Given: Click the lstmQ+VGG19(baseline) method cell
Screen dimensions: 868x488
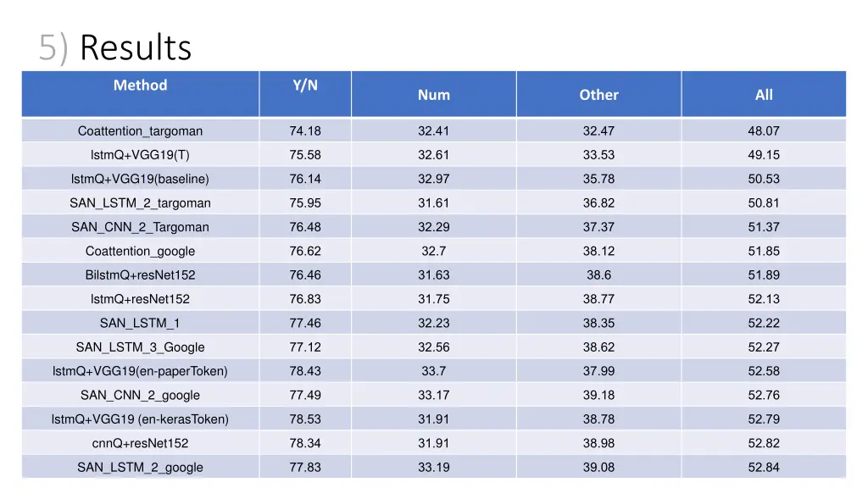Looking at the screenshot, I should pyautogui.click(x=140, y=179).
